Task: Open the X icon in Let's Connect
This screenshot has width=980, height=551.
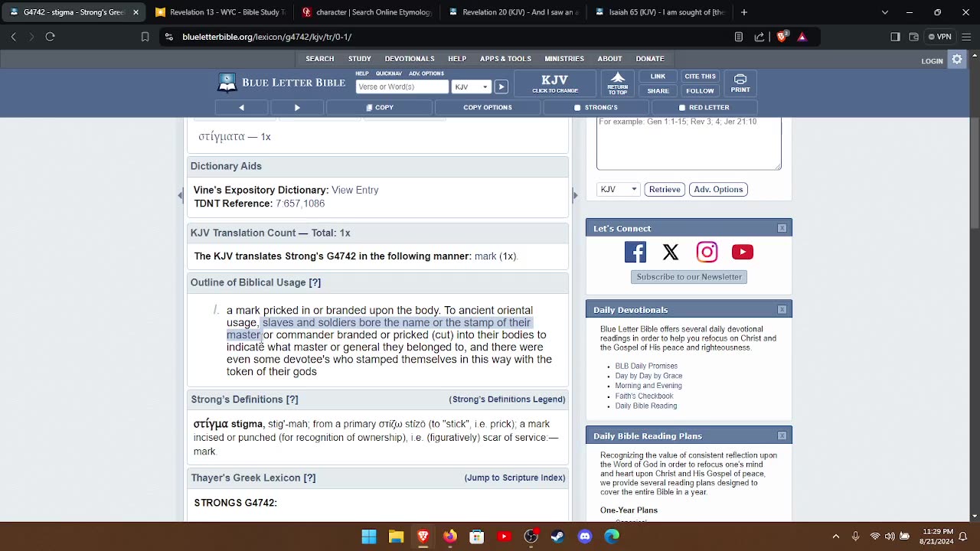Action: tap(671, 252)
